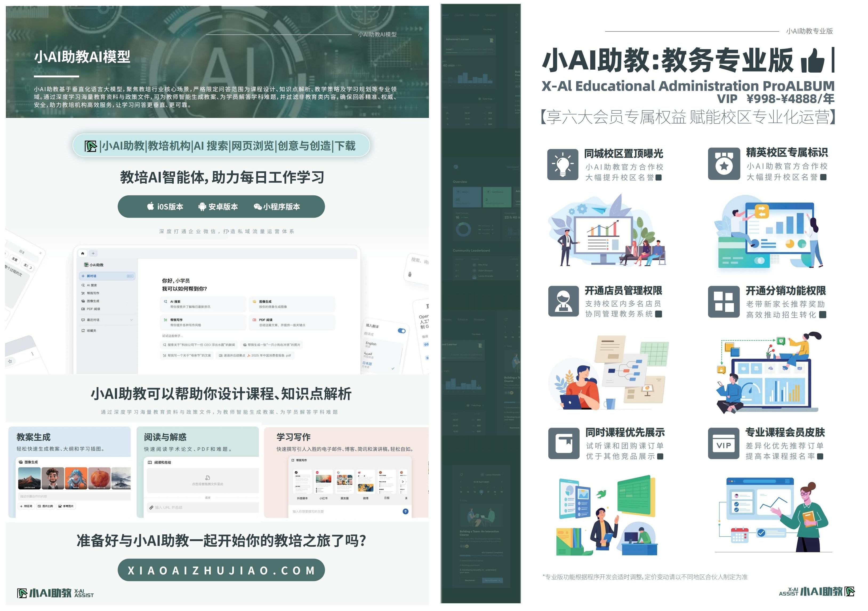Click the XIAOAIZHUJIAO.COM button
Image resolution: width=868 pixels, height=611 pixels.
221,570
